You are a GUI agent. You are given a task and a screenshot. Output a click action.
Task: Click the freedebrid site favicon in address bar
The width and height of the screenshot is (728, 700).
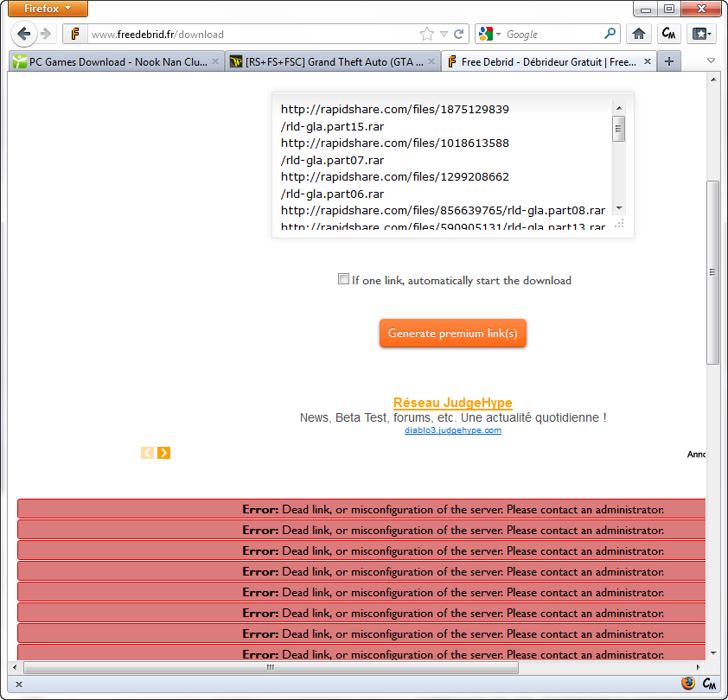coord(75,34)
